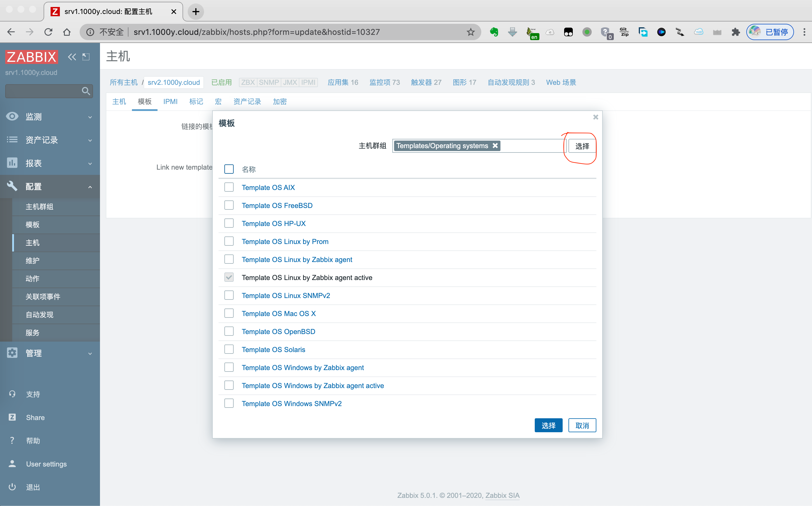Select the 配置 wrench icon
The image size is (812, 506).
(x=12, y=186)
